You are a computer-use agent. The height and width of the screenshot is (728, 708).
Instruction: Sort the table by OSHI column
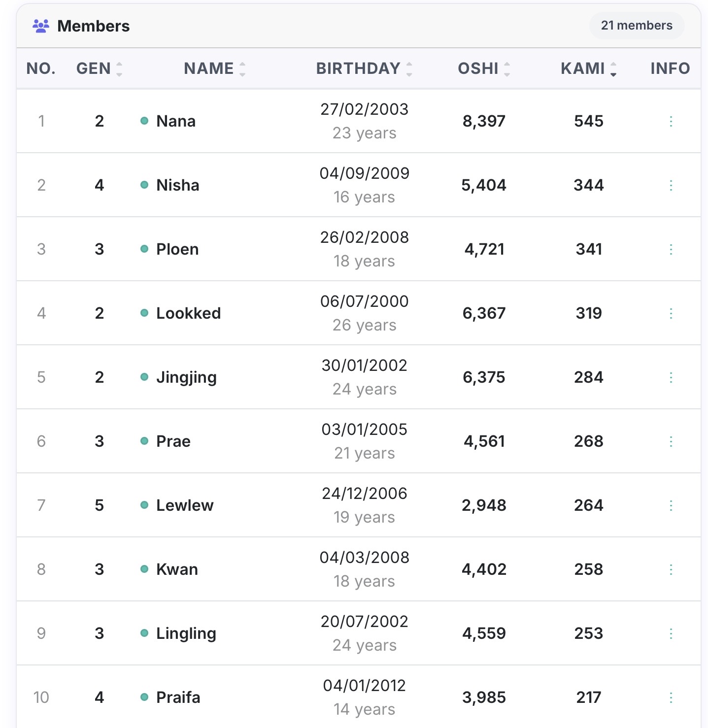484,68
